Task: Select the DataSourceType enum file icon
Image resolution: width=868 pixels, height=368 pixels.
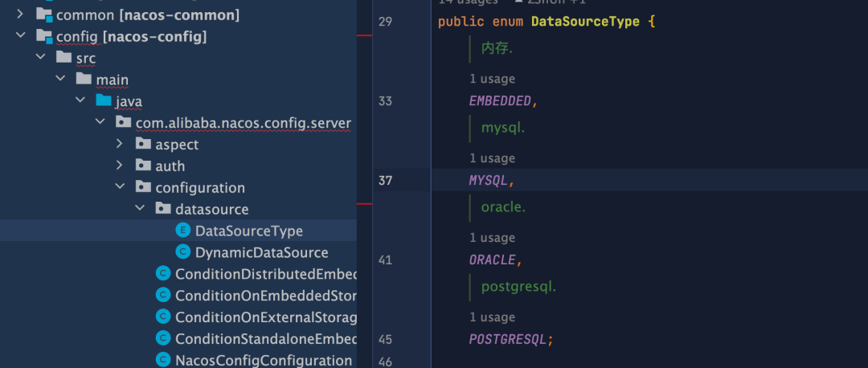Action: 183,231
